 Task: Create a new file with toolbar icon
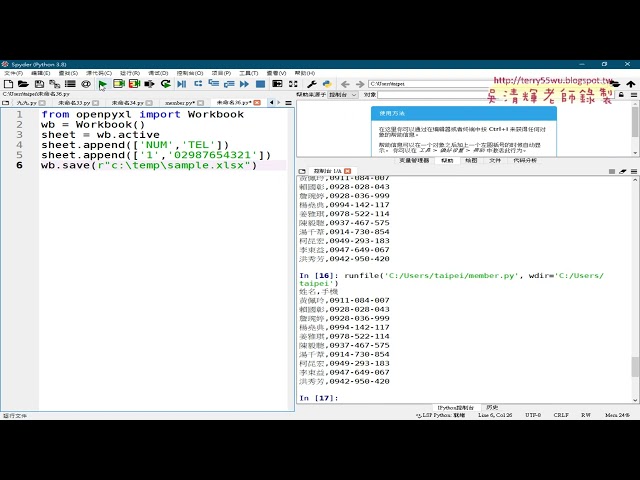pos(8,84)
